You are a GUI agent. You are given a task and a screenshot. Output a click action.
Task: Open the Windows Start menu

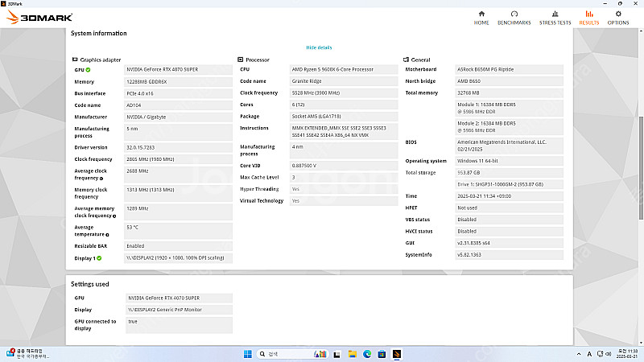click(248, 354)
